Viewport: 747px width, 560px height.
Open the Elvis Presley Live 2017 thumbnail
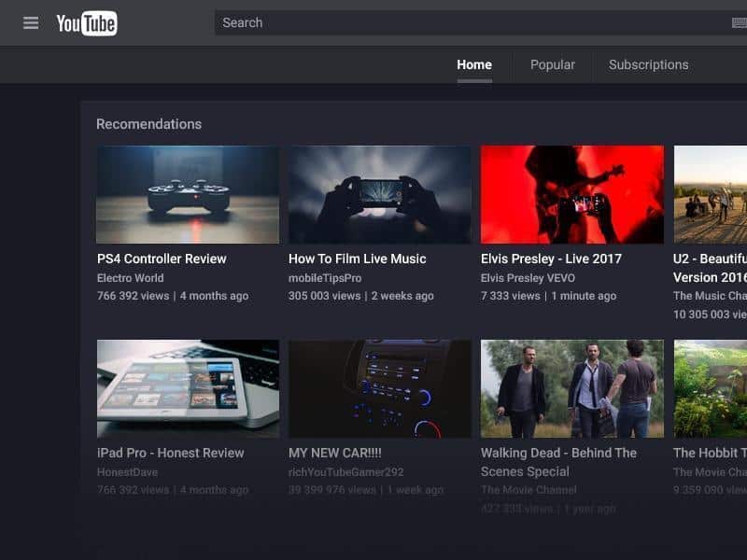point(572,195)
